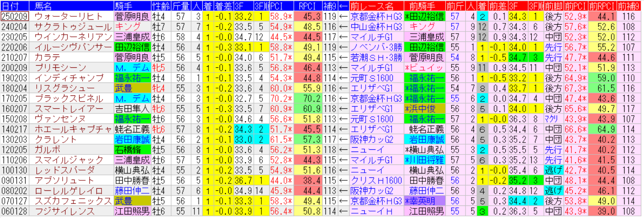Viewport: 644px width, 218px height.
Task: Open previous race ノベンバ·3勝
Action: [x=376, y=47]
